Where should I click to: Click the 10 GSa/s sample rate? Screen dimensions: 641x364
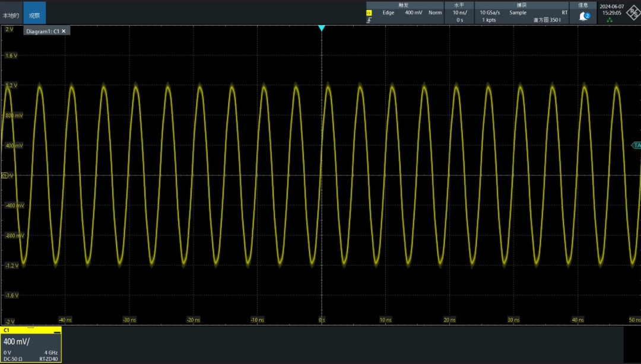[x=490, y=12]
